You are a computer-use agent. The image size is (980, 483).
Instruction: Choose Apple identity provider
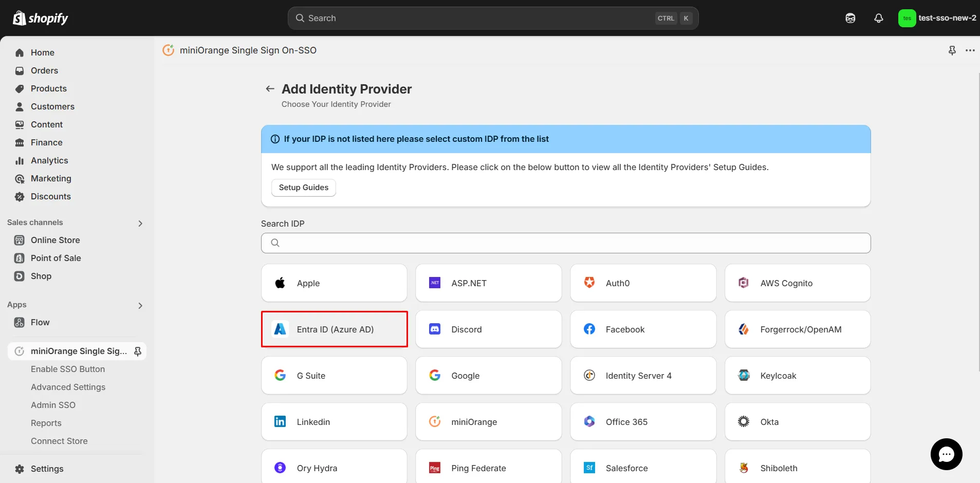pos(334,283)
